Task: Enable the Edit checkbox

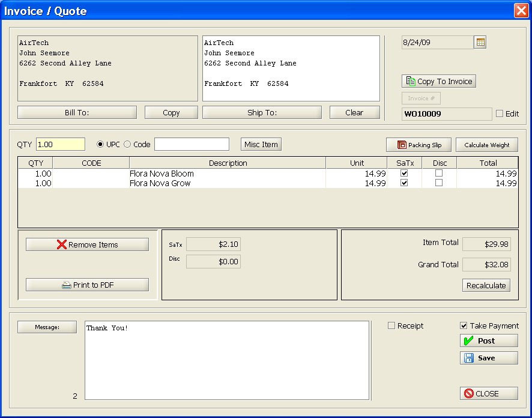Action: pos(500,114)
